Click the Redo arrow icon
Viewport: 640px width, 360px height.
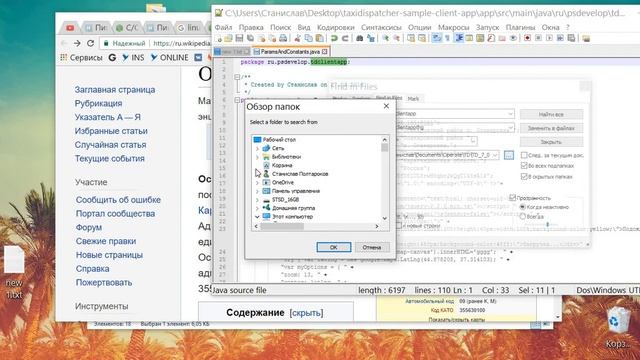(x=344, y=39)
